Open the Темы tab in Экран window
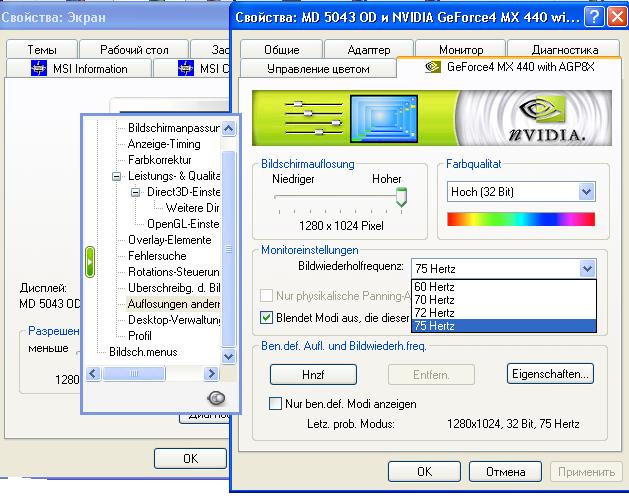Image resolution: width=629 pixels, height=496 pixels. pyautogui.click(x=42, y=50)
